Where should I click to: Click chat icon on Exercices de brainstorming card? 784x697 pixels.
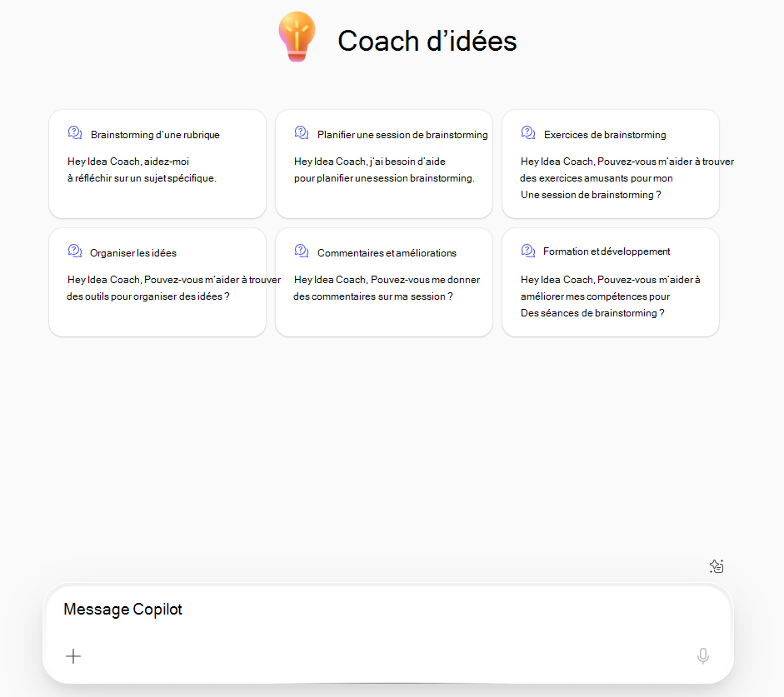[x=528, y=133]
